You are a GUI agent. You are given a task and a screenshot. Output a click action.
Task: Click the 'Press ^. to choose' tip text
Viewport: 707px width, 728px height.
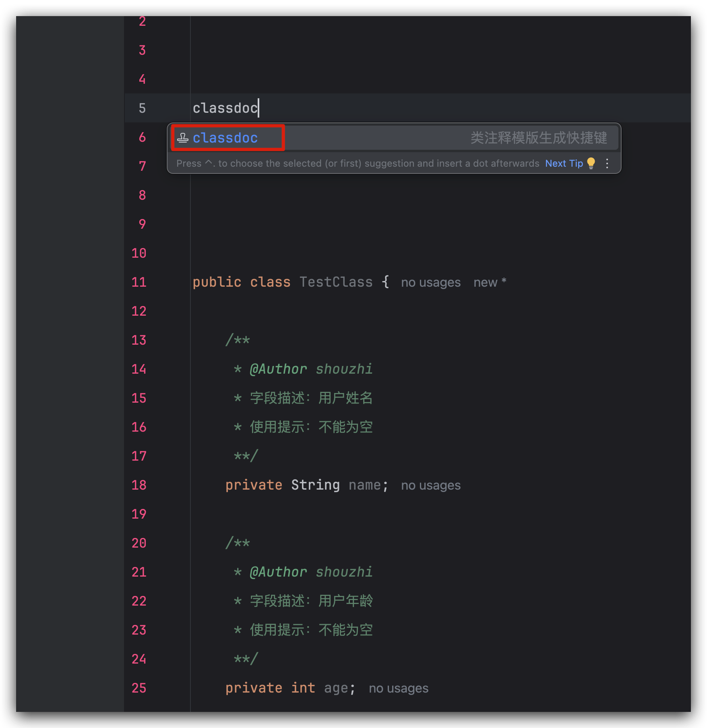click(x=358, y=163)
